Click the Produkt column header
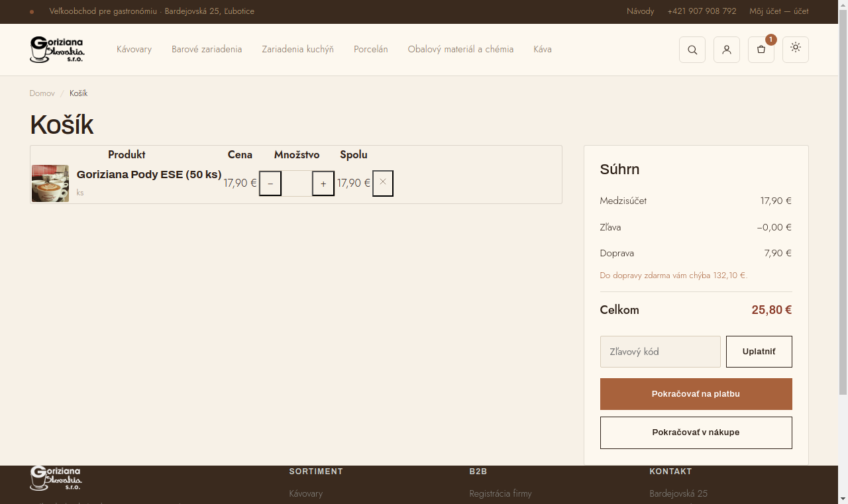 (127, 155)
